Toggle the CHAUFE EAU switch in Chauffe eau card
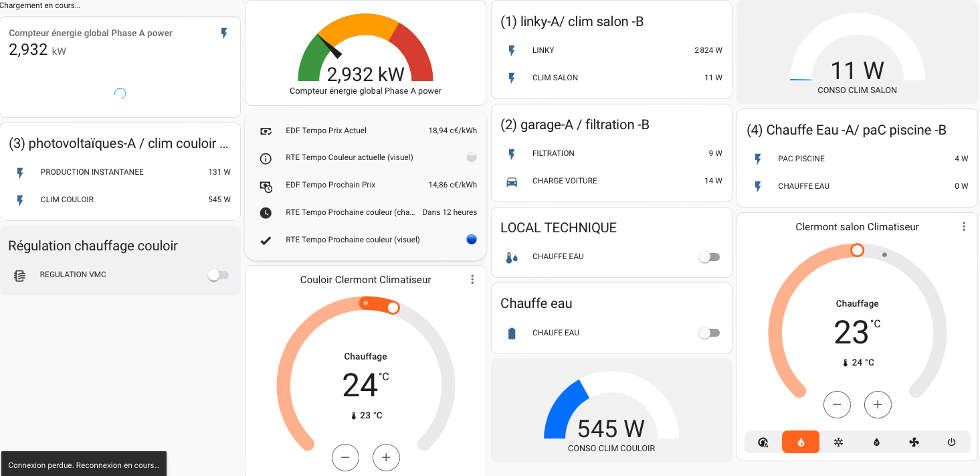This screenshot has width=980, height=476. [709, 333]
